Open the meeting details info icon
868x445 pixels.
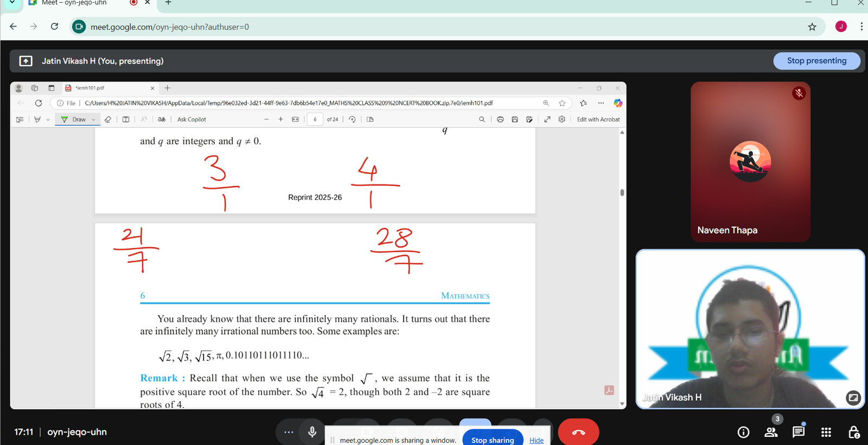743,432
